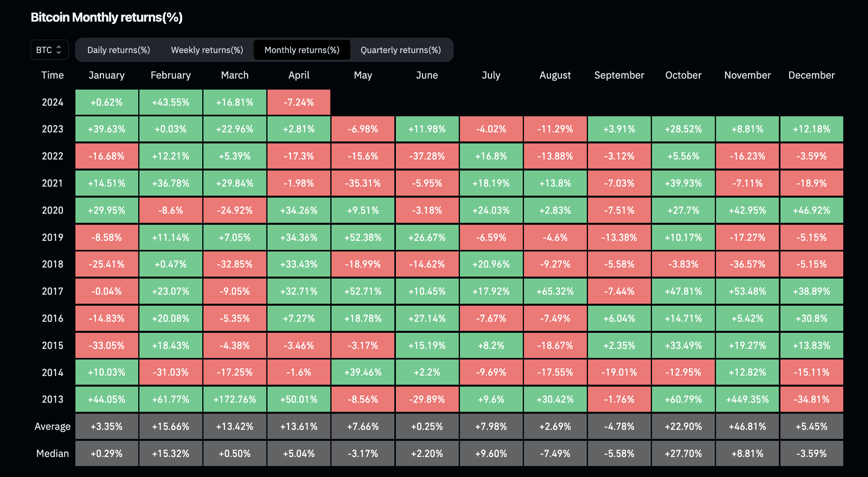Select the 2018 November cell -36.57%

(x=747, y=264)
